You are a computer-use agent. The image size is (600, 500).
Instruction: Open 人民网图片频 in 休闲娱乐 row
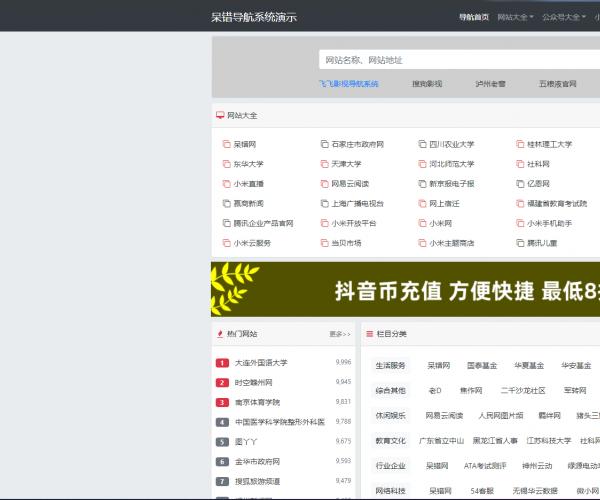click(501, 415)
